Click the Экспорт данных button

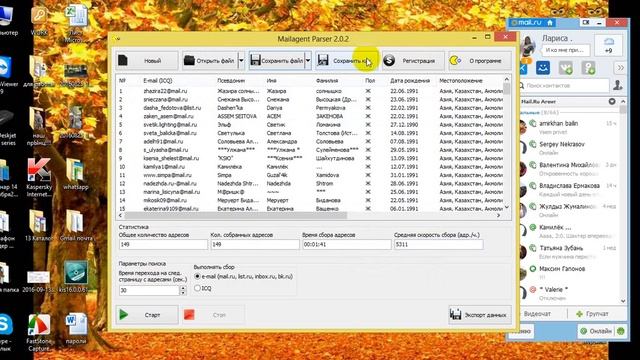pos(480,315)
